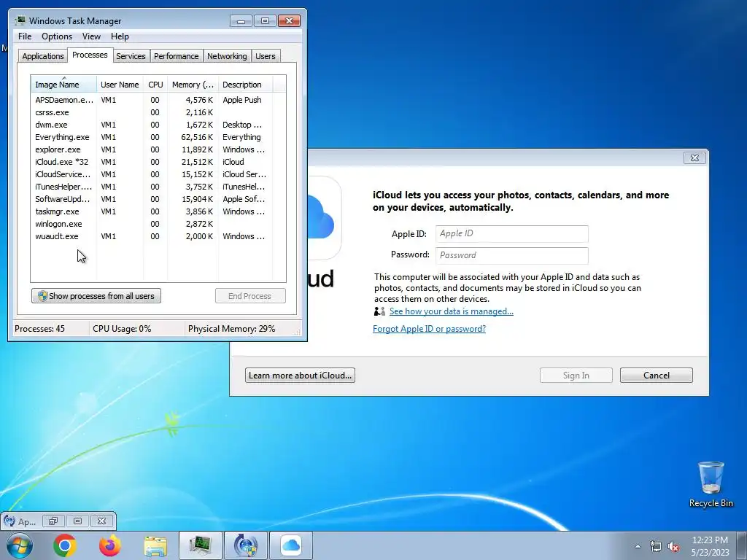Image resolution: width=747 pixels, height=560 pixels.
Task: Click the Sign In button
Action: point(576,376)
